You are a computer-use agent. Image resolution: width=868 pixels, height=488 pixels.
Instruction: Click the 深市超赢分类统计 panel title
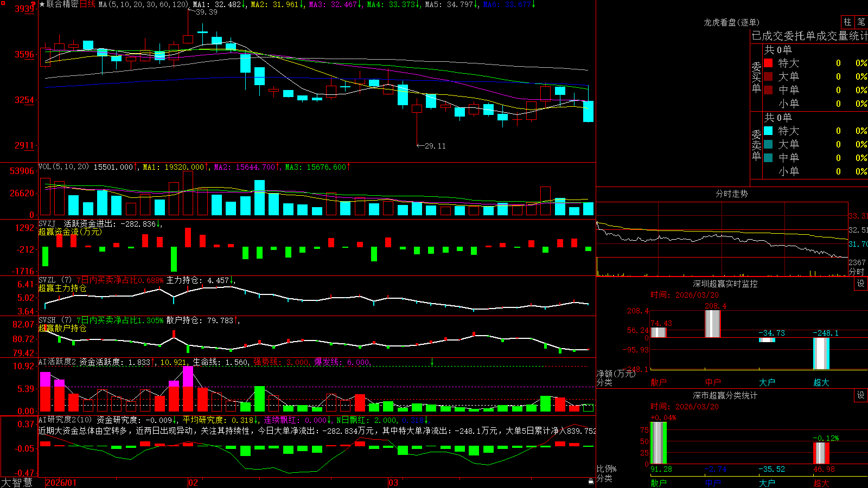725,395
